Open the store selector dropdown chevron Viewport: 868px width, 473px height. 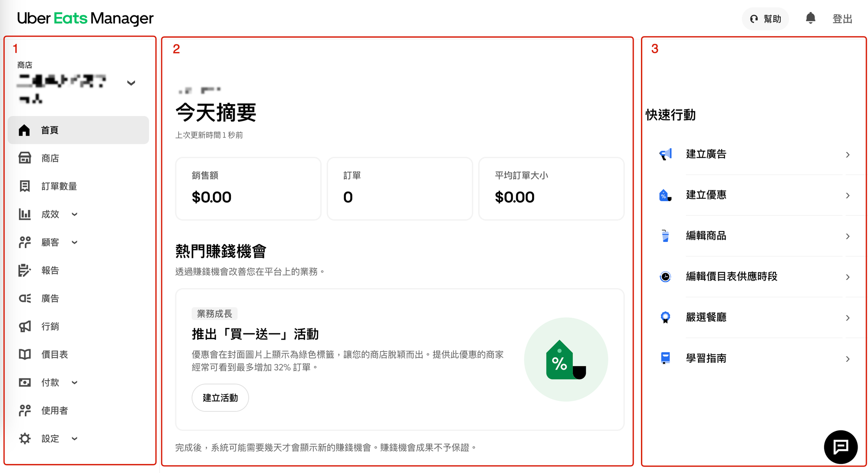point(132,83)
